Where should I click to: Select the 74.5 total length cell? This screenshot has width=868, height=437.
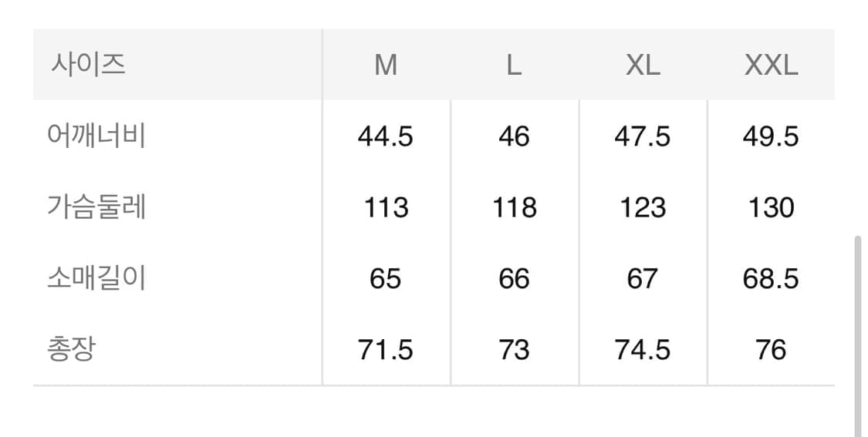point(643,350)
